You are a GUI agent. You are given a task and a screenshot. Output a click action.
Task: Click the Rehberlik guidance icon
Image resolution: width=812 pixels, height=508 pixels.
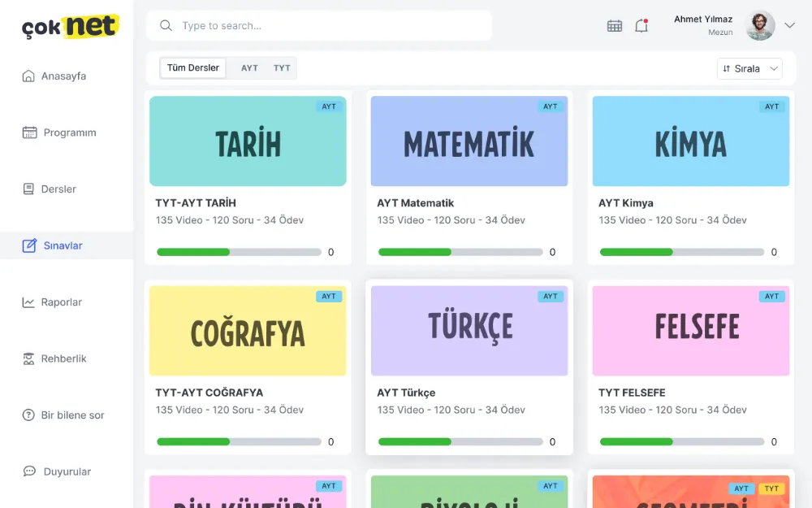tap(28, 358)
